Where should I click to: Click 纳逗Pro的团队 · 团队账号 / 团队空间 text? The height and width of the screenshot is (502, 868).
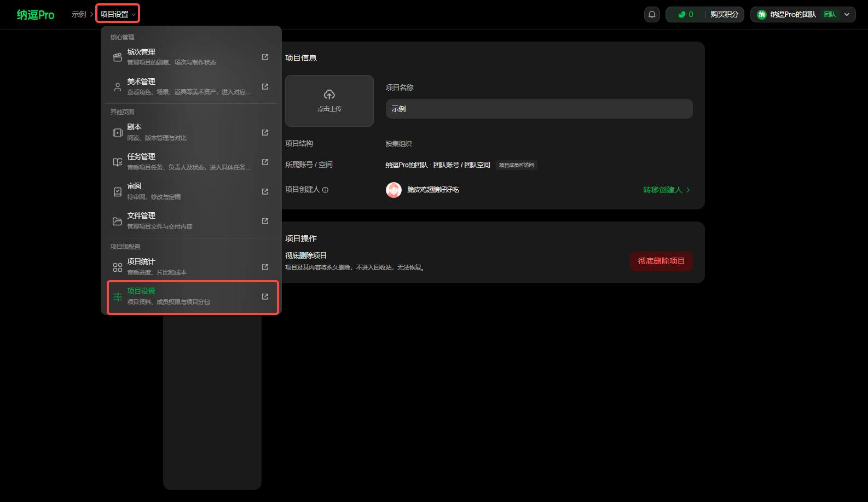438,165
